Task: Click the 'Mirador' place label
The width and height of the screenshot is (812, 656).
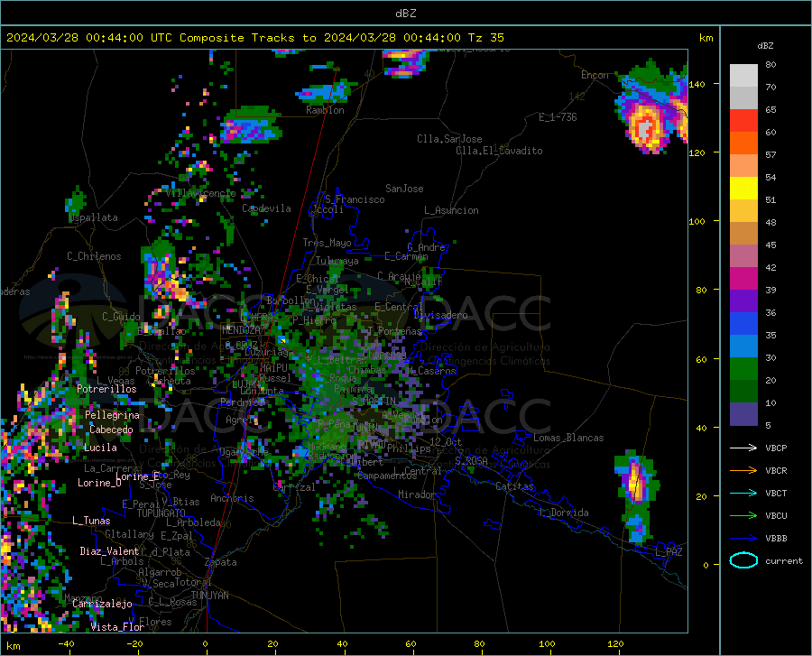Action: pyautogui.click(x=416, y=494)
